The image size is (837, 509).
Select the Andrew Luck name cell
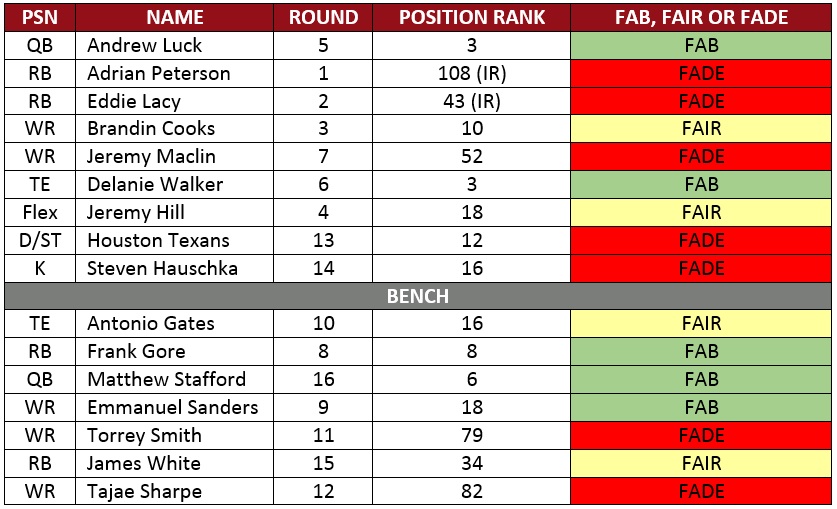[175, 45]
